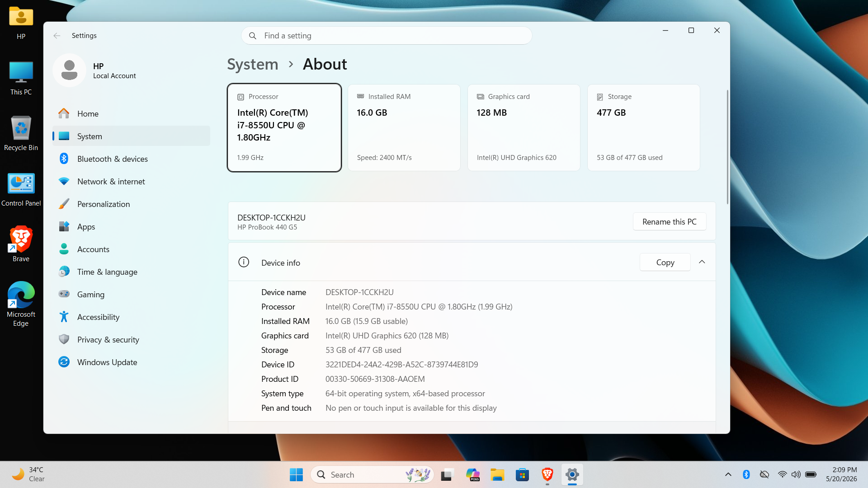The height and width of the screenshot is (488, 868).
Task: Select Microsoft Edge desktop shortcut
Action: point(21,304)
